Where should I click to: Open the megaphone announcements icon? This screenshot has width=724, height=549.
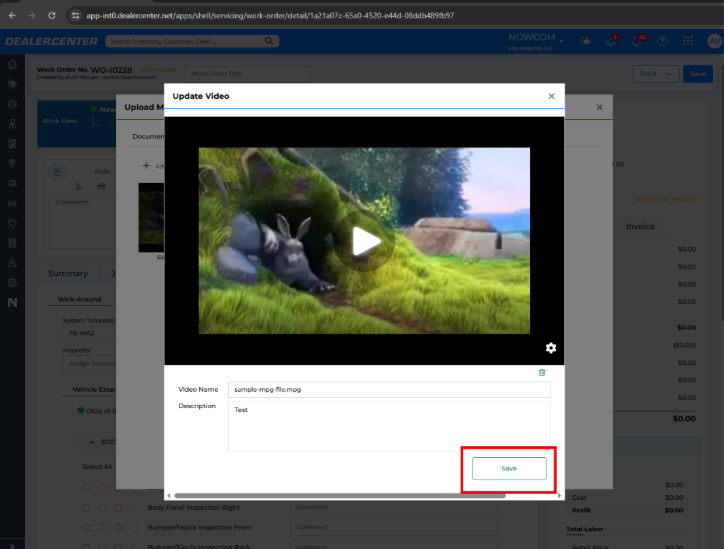(611, 41)
